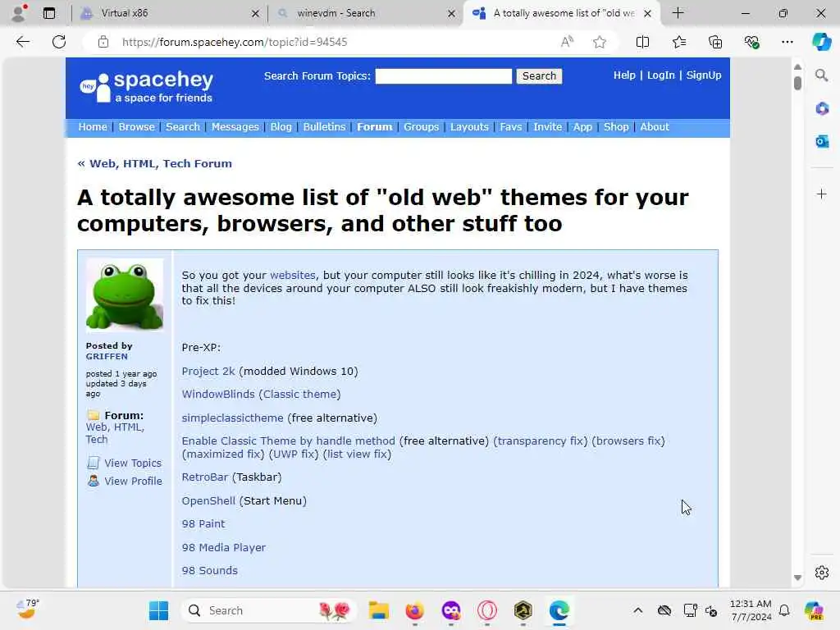Reload the page with refresh icon

click(59, 42)
